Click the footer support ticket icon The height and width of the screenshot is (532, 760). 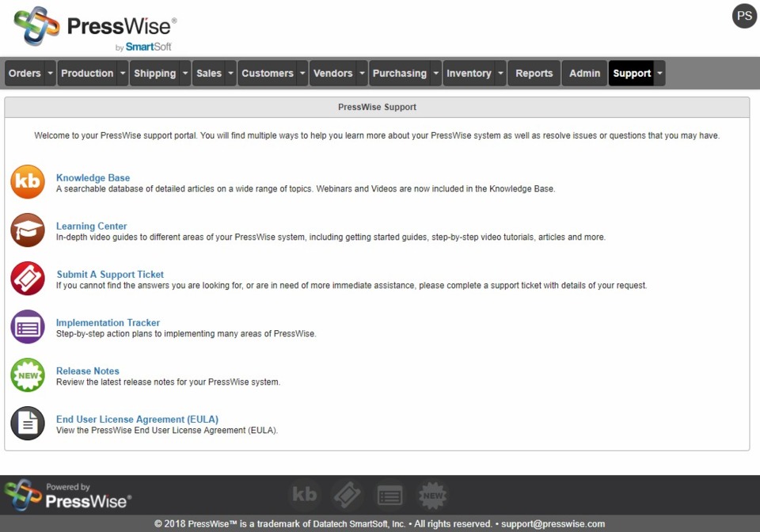[348, 496]
